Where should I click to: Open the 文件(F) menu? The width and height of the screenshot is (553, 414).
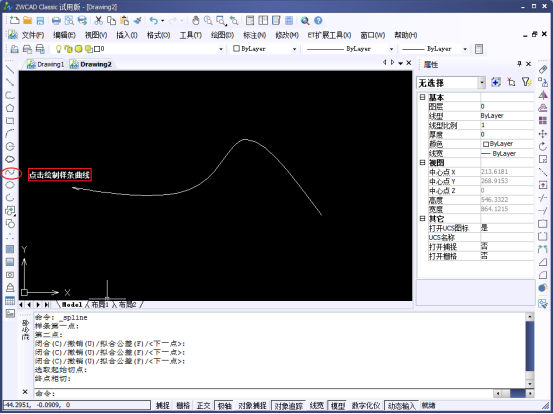pos(33,35)
